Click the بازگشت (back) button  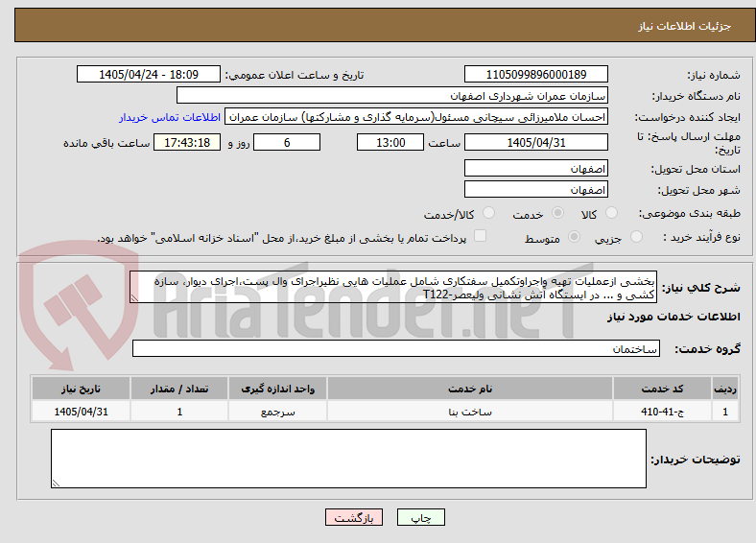click(354, 517)
